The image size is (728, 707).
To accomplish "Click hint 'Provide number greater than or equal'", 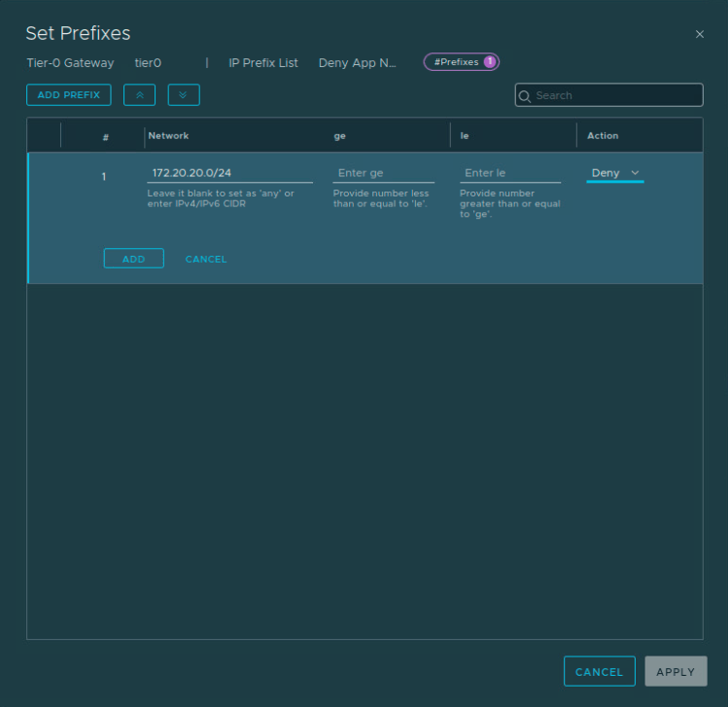I will point(509,203).
